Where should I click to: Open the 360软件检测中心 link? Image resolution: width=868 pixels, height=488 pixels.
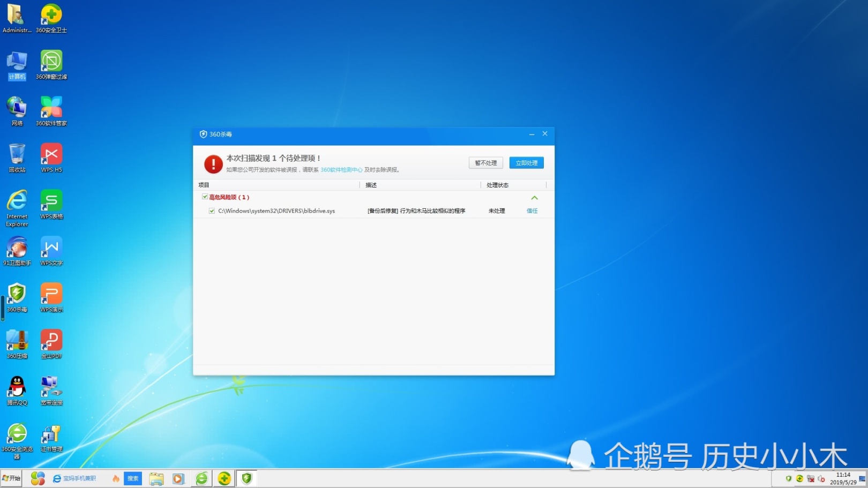click(x=341, y=170)
